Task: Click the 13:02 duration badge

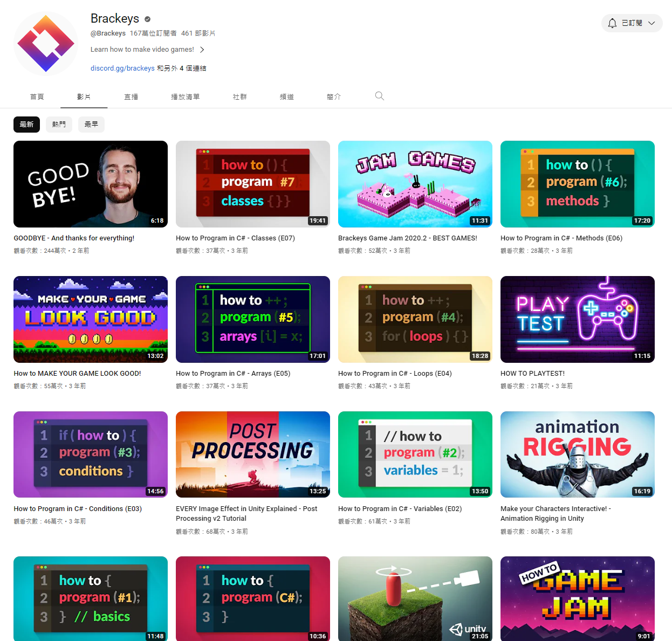Action: point(155,356)
